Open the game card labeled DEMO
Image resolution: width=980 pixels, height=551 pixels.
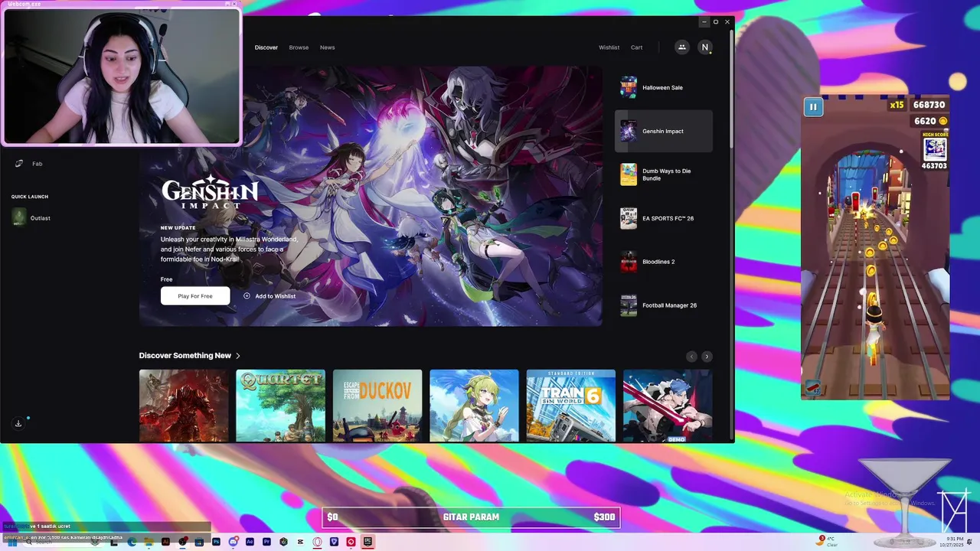pos(668,406)
